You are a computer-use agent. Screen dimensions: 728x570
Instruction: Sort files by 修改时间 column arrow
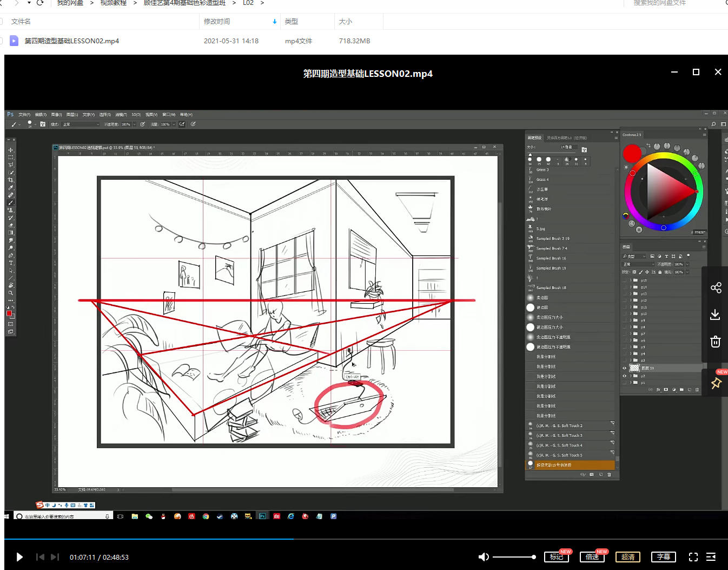click(274, 22)
